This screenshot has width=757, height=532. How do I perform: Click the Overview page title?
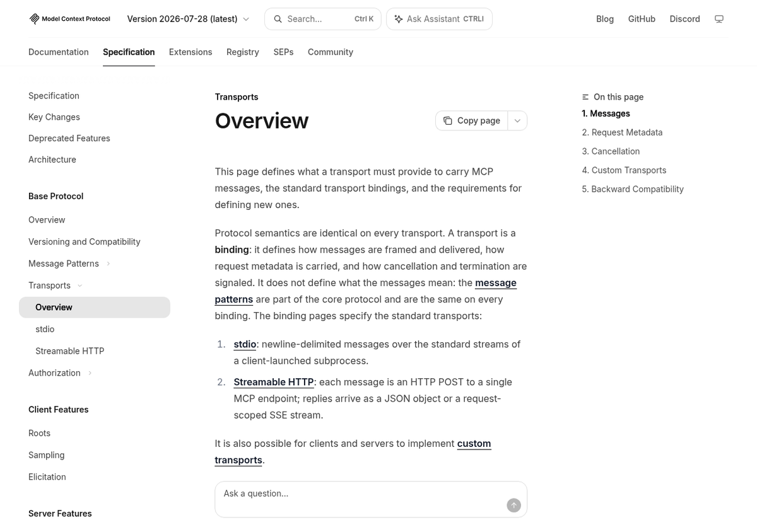click(262, 120)
